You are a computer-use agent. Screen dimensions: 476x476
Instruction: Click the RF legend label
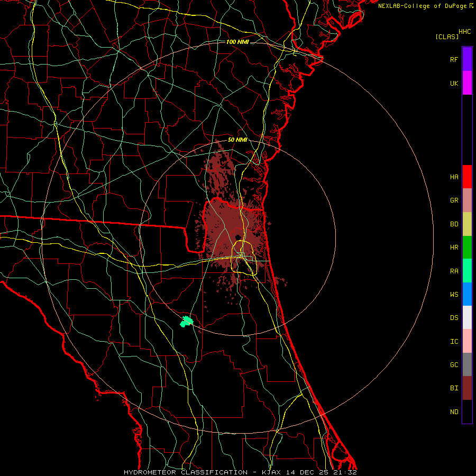tap(454, 59)
